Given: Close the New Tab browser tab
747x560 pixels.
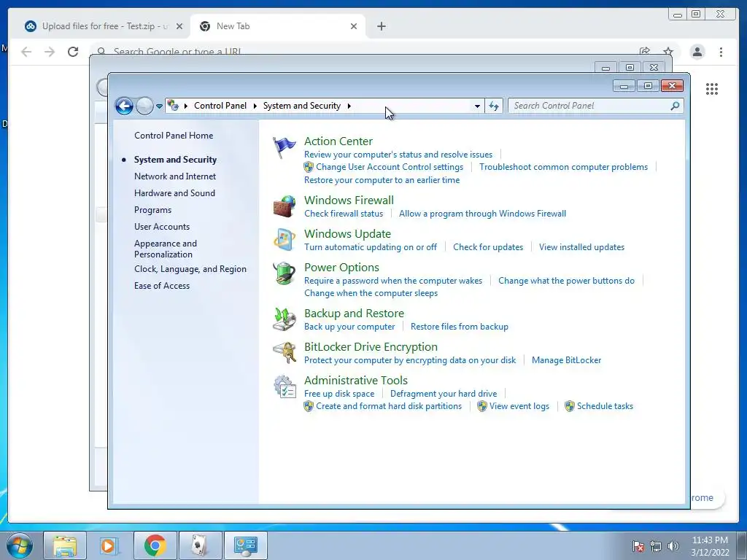Looking at the screenshot, I should point(354,26).
